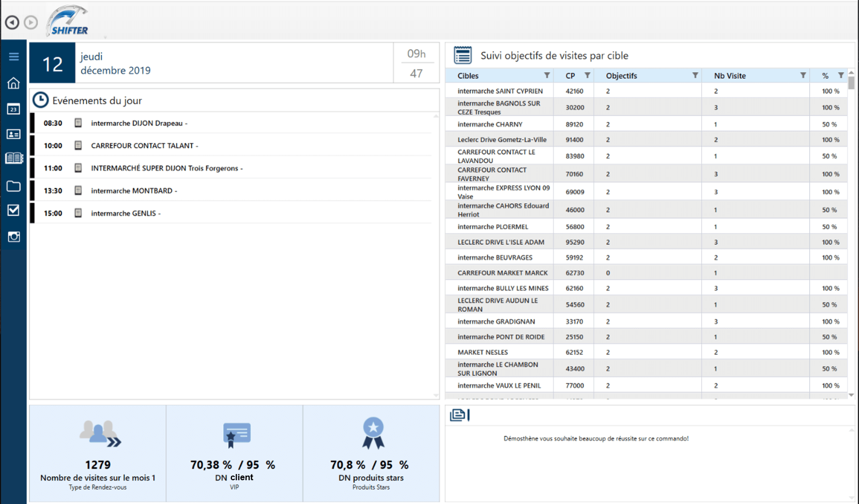The image size is (859, 504).
Task: Click document icon for intermarche MONTBARD event
Action: (x=78, y=190)
